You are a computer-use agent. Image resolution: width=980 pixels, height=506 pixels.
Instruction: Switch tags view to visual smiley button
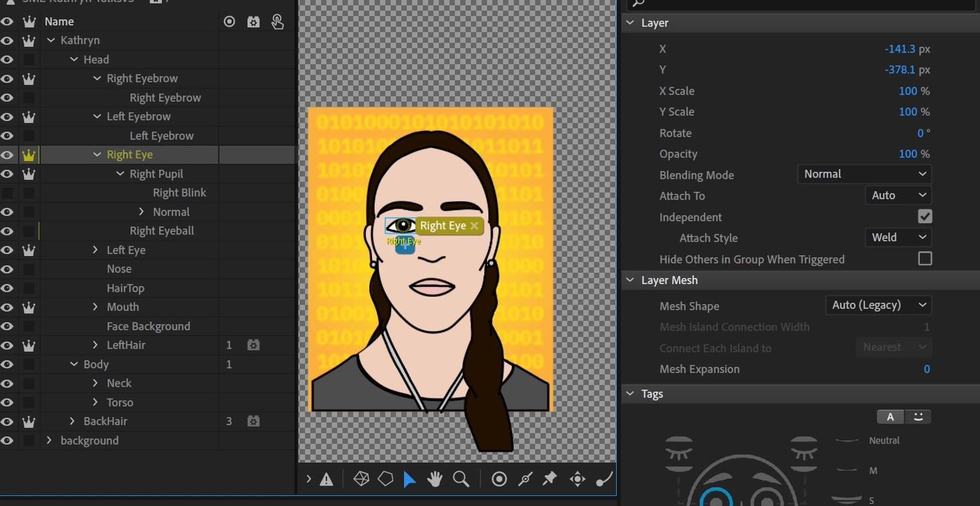point(918,416)
